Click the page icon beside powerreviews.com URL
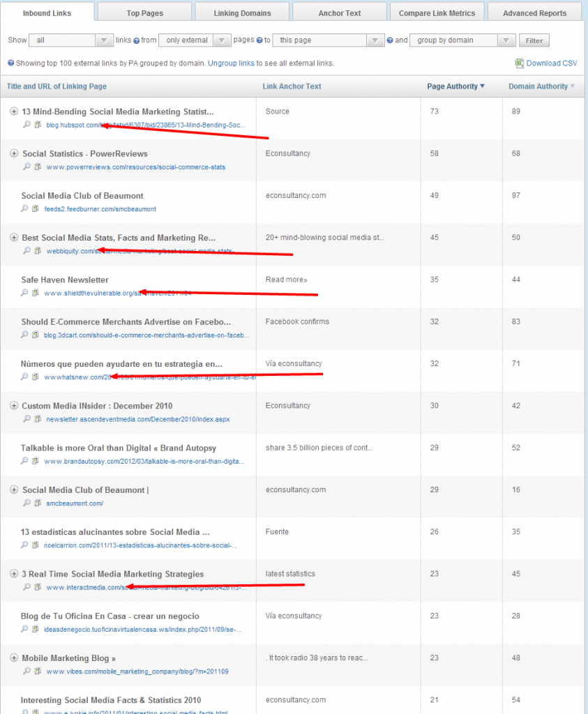 (38, 167)
